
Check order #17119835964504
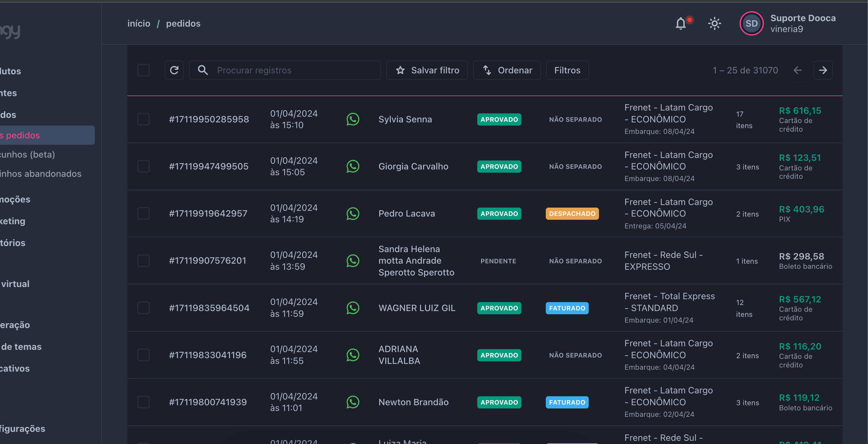point(143,308)
